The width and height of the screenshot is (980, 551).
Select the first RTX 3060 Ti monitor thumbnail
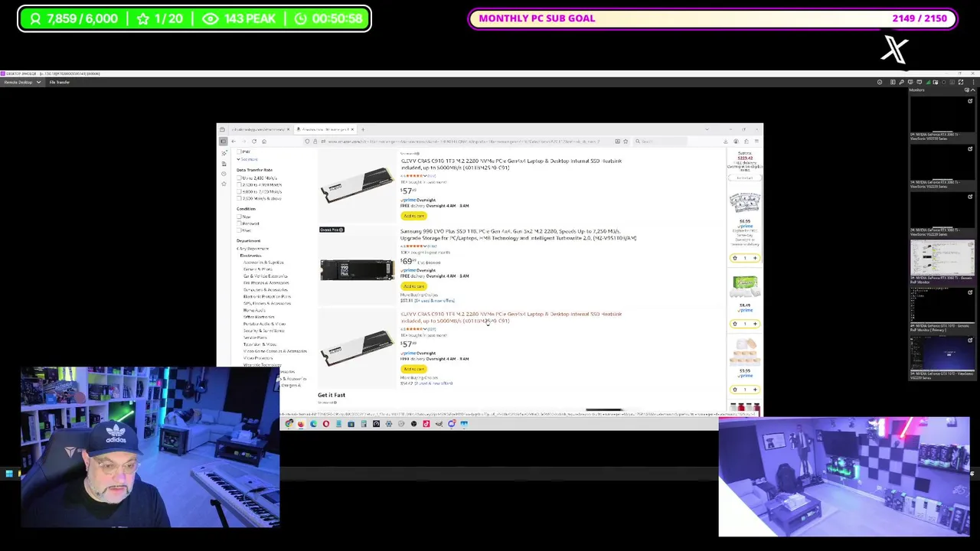pyautogui.click(x=942, y=116)
